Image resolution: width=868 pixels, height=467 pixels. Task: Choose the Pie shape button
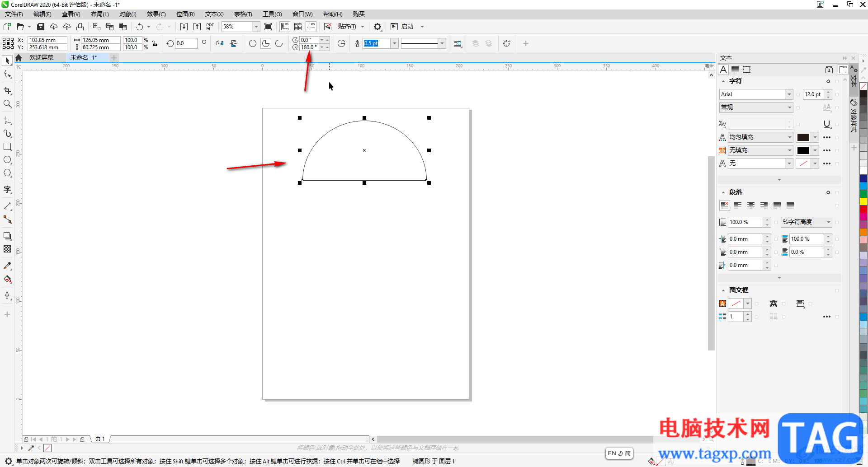point(266,43)
